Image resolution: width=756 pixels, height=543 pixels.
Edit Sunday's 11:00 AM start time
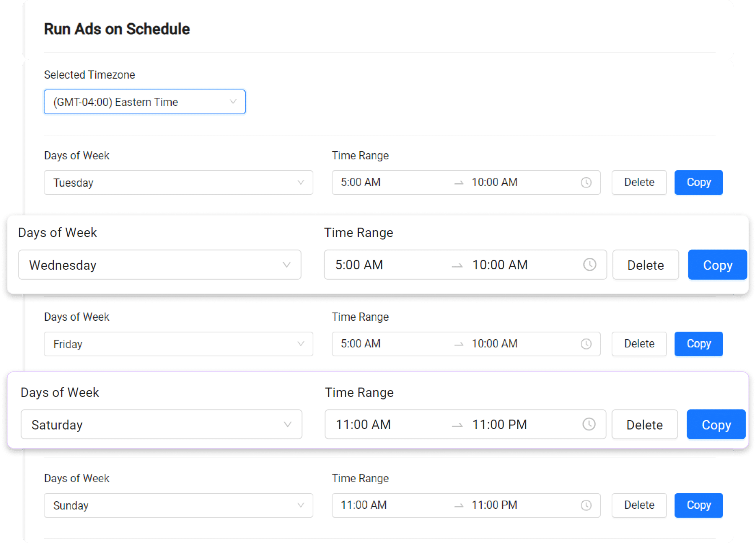click(x=363, y=505)
